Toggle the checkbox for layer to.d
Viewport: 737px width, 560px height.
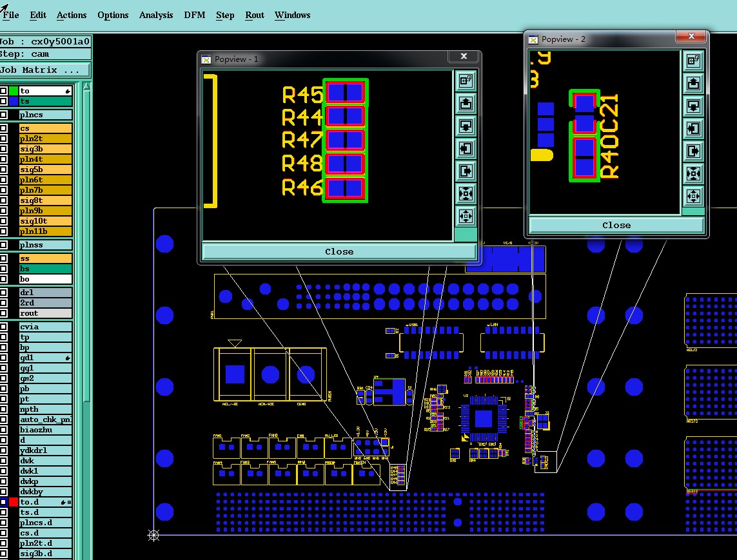pyautogui.click(x=3, y=502)
